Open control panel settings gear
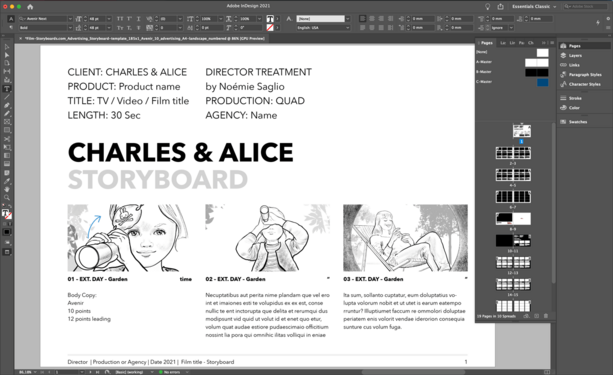This screenshot has width=613, height=375. (608, 18)
